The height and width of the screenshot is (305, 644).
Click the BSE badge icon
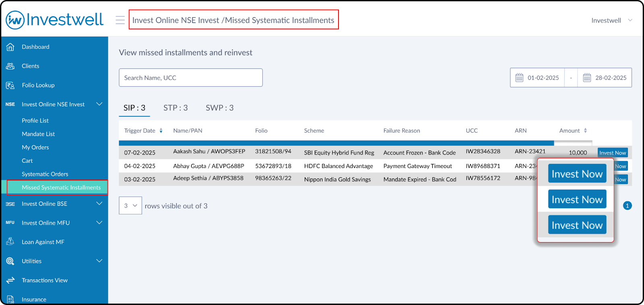(x=10, y=204)
